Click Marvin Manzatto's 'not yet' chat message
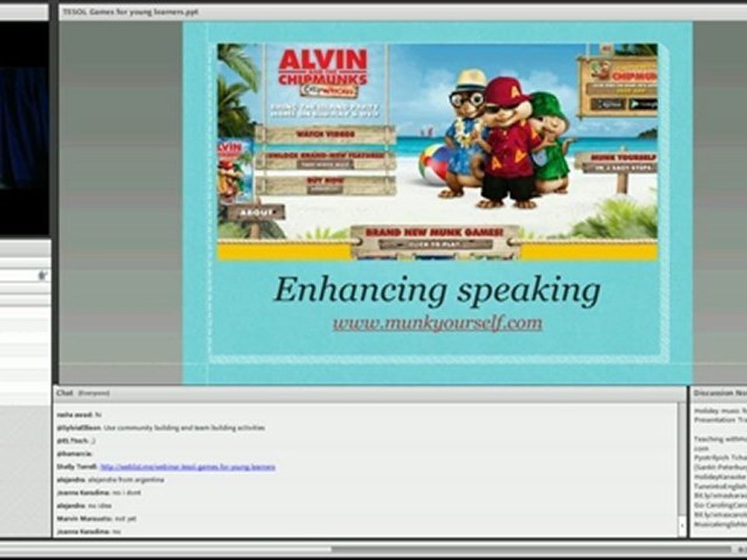 pos(96,519)
